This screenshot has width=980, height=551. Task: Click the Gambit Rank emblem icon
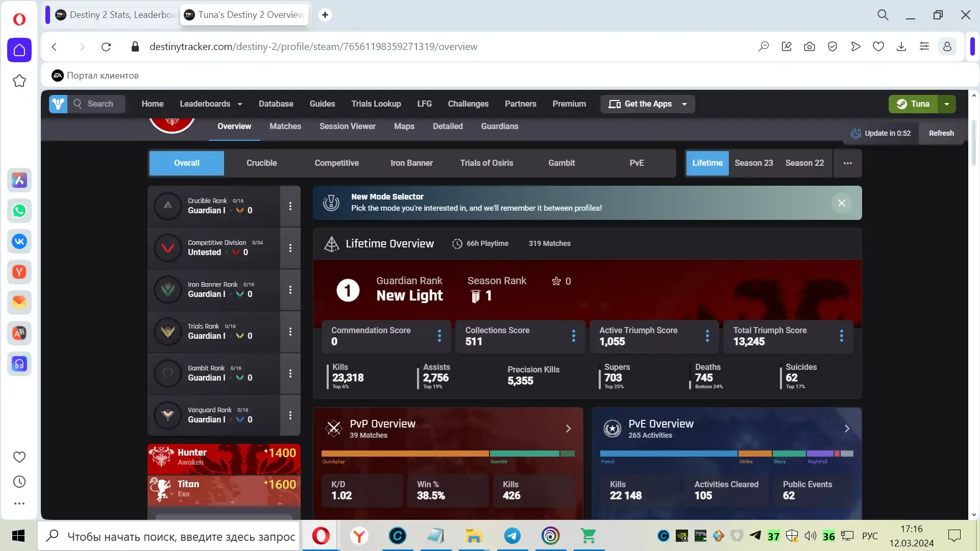(x=168, y=373)
